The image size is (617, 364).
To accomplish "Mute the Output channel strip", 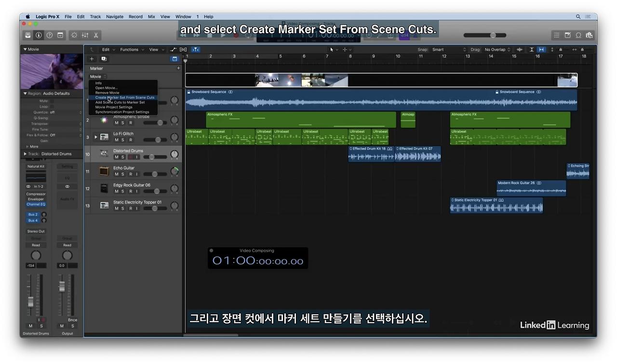I will (62, 326).
